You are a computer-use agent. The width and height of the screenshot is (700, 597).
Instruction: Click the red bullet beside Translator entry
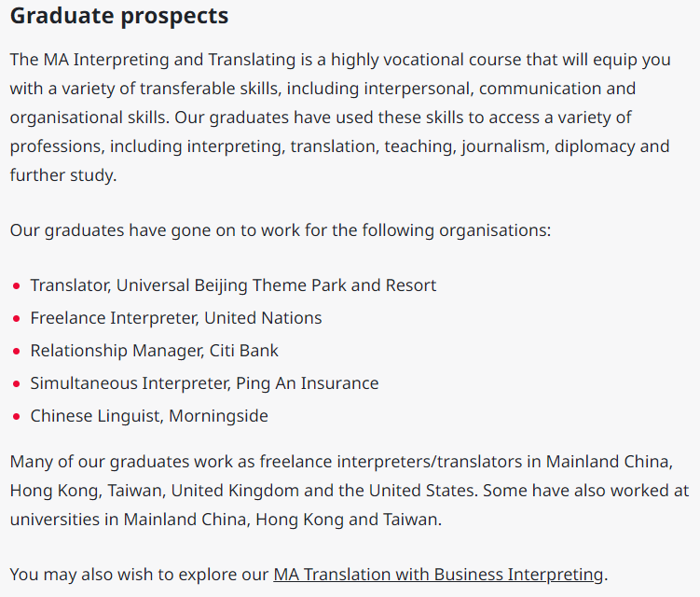(x=17, y=286)
